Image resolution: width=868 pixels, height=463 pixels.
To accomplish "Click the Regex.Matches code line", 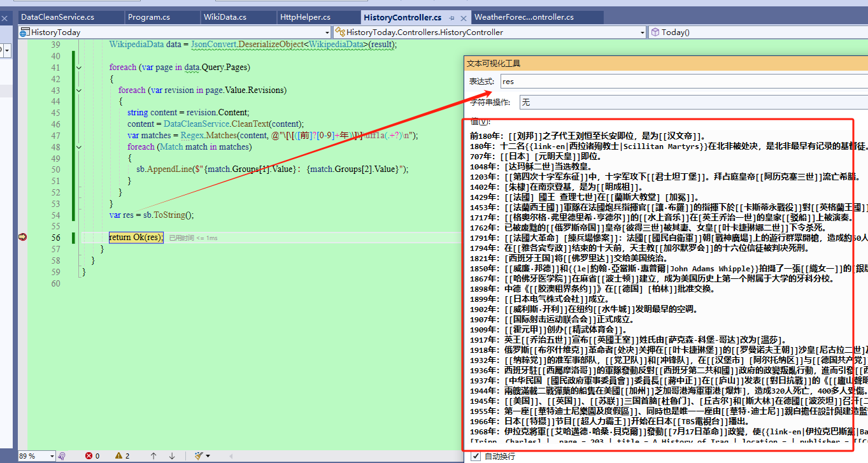I will [x=273, y=136].
